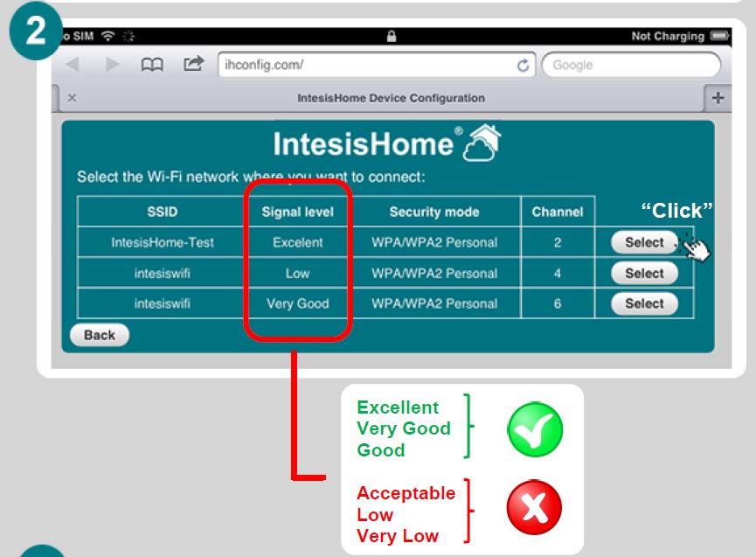Screen dimensions: 756x557
Task: Click the Very Good signal level cell
Action: [x=297, y=303]
